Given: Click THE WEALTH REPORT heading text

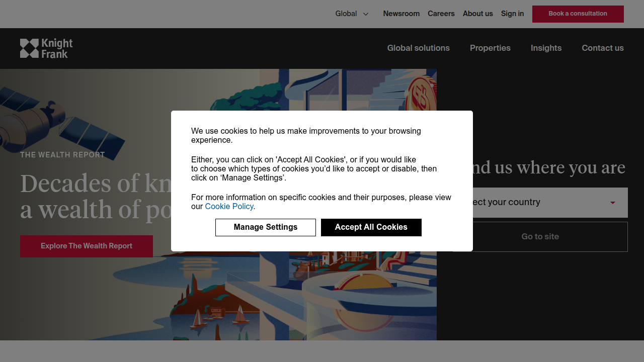Looking at the screenshot, I should [x=62, y=155].
